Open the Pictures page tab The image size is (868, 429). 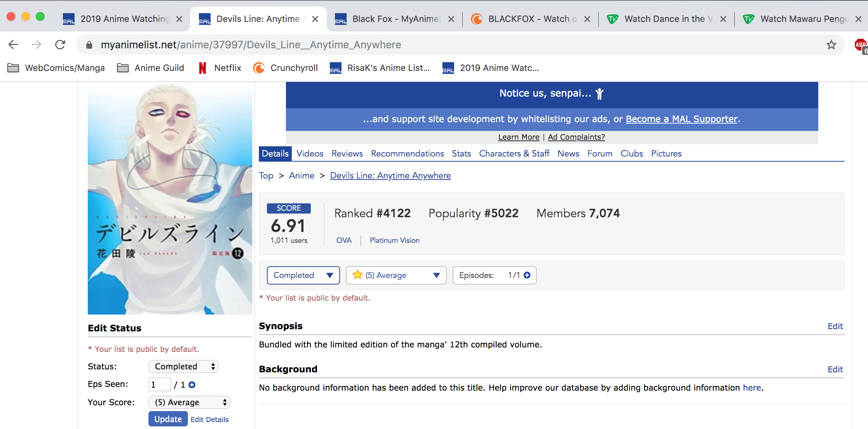pyautogui.click(x=667, y=154)
